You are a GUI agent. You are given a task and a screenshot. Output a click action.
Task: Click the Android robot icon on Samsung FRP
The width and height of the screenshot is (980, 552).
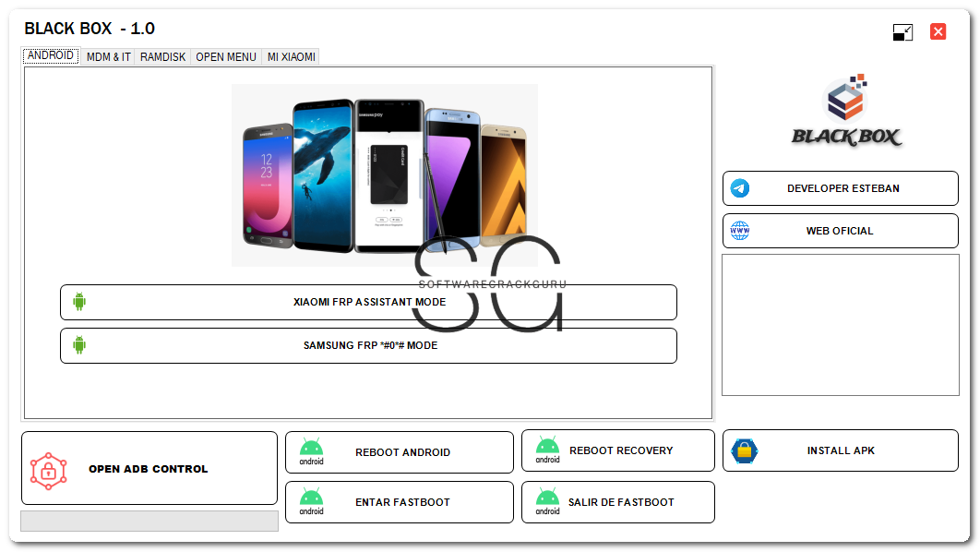(x=78, y=345)
